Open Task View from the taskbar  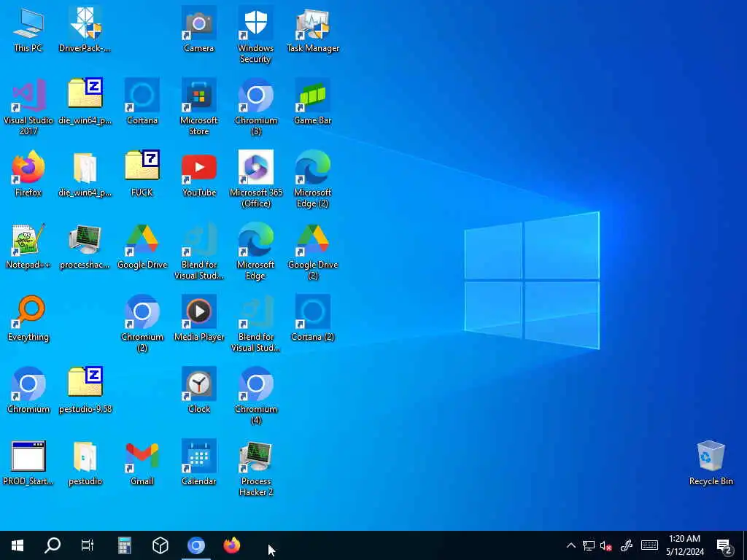88,545
